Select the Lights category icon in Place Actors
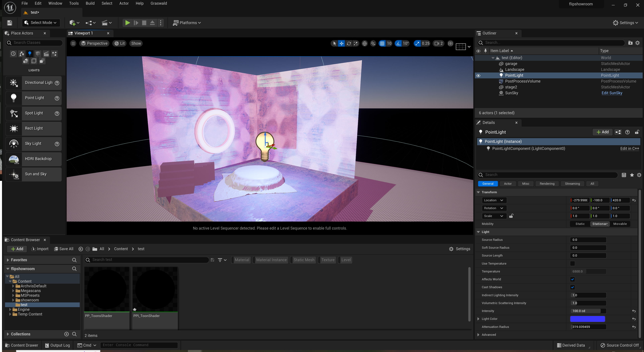Viewport: 644px width, 352px height. (x=30, y=53)
